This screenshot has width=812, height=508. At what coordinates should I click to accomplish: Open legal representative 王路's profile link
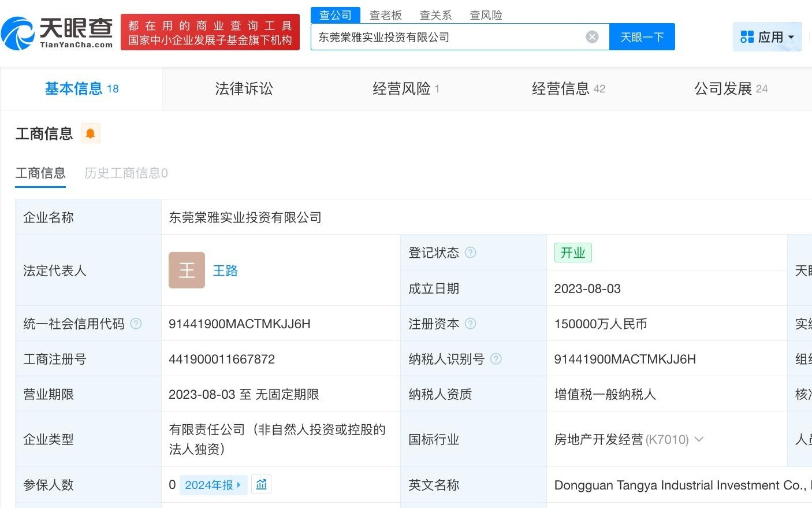[225, 270]
